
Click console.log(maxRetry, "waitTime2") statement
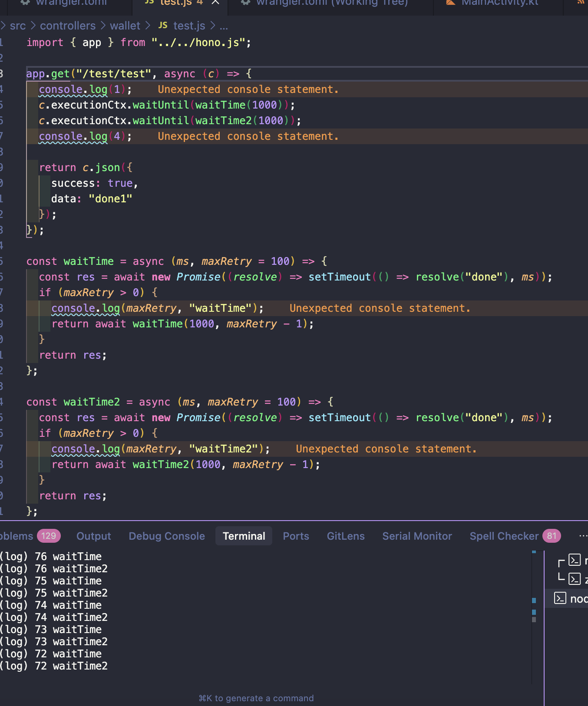(161, 449)
